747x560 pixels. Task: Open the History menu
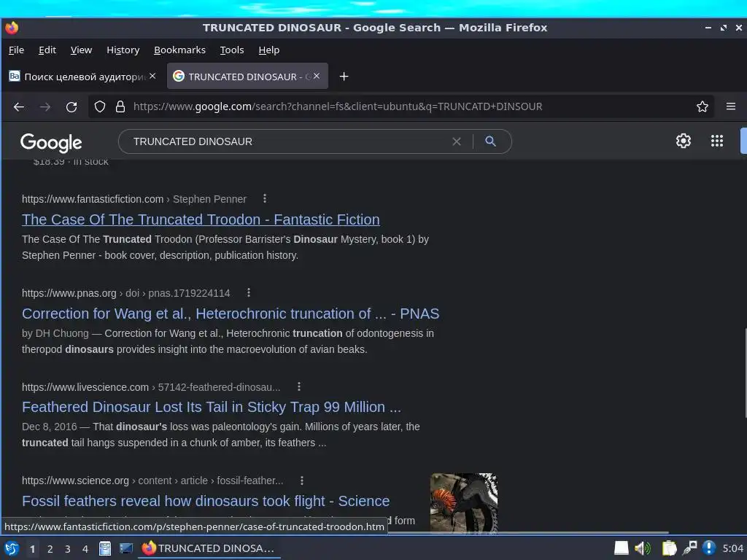pos(123,50)
